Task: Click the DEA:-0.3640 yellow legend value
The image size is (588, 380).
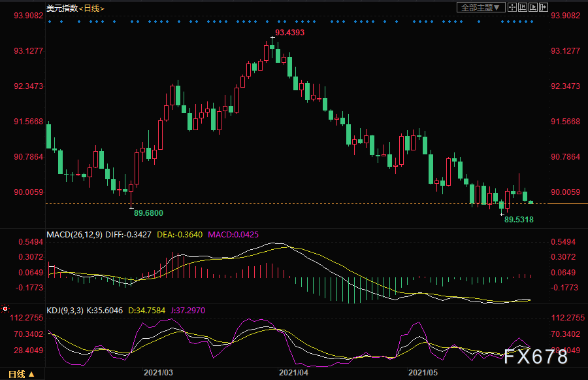Action: pos(180,235)
